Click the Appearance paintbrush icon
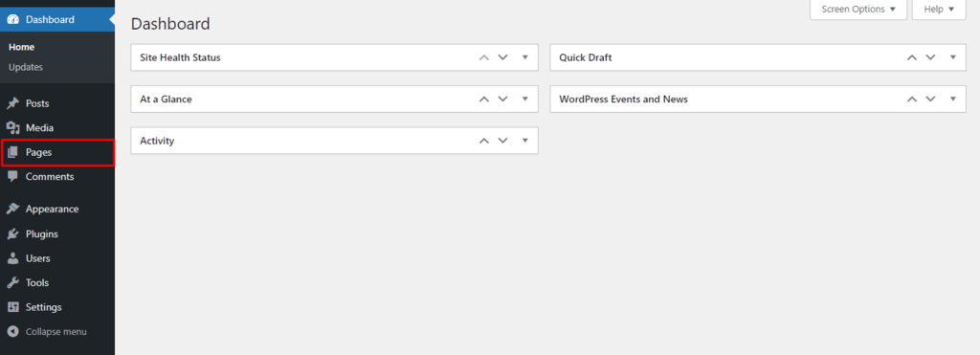Viewport: 980px width, 355px height. click(13, 209)
